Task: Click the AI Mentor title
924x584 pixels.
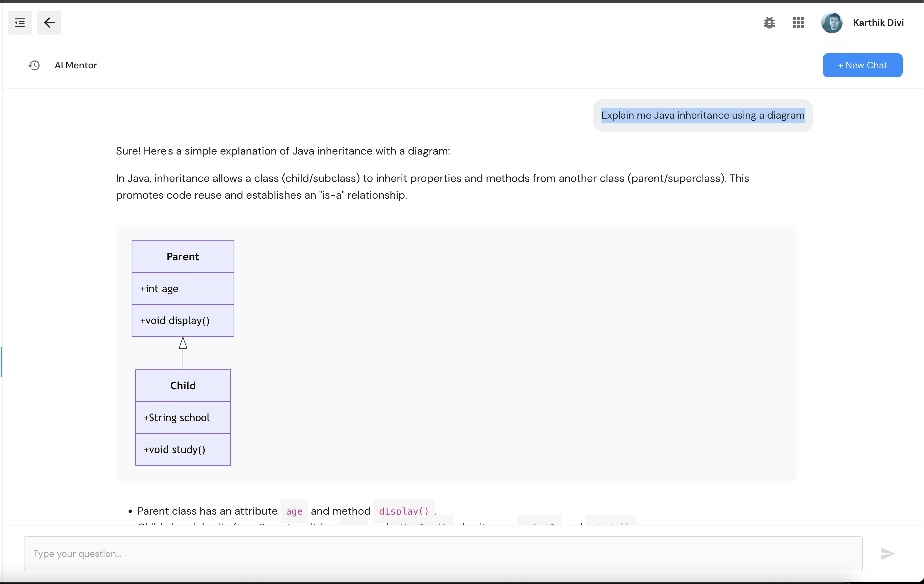Action: 76,65
